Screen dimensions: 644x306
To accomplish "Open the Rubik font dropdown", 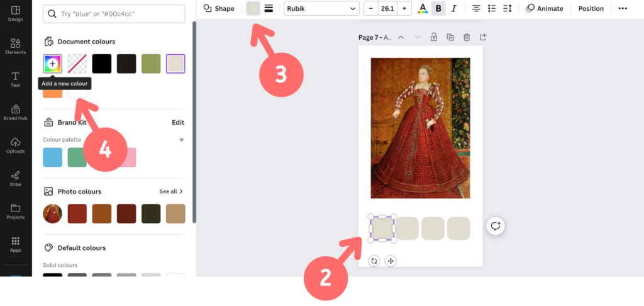I will (321, 9).
